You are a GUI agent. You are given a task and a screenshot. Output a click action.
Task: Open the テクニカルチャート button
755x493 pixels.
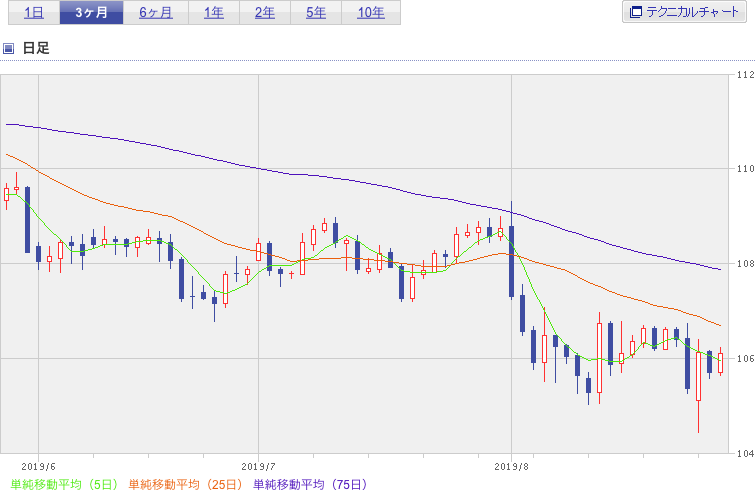pyautogui.click(x=684, y=12)
